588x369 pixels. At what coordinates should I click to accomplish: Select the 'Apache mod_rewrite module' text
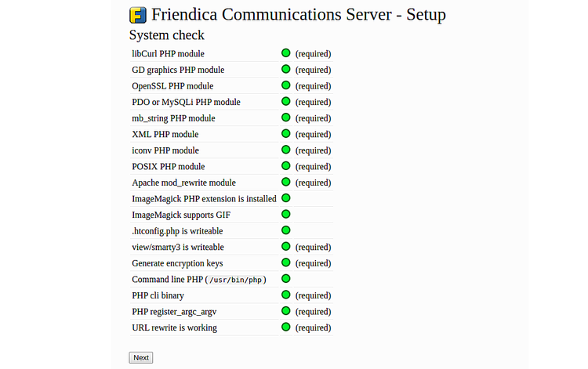pos(183,183)
